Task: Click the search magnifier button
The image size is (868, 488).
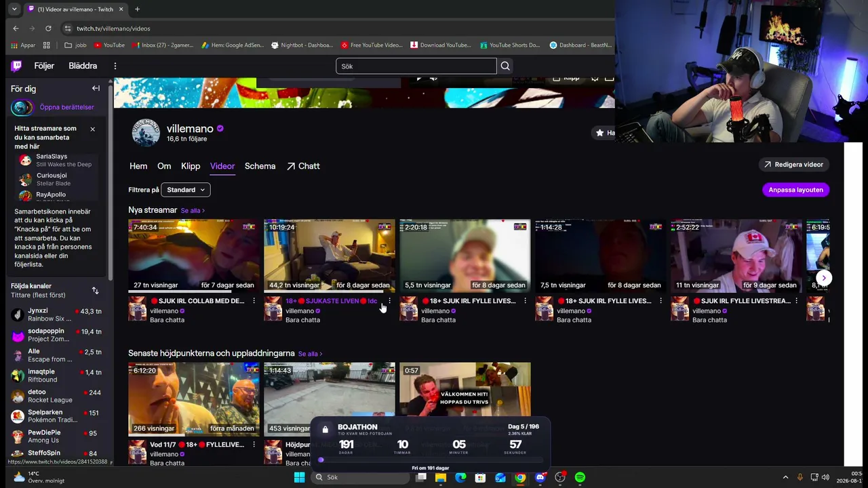Action: click(x=505, y=66)
